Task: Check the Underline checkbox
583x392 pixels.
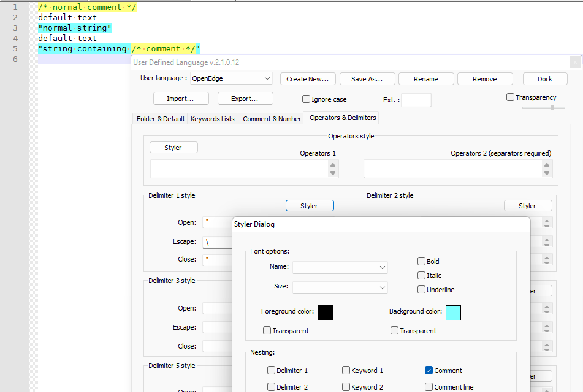Action: click(421, 290)
